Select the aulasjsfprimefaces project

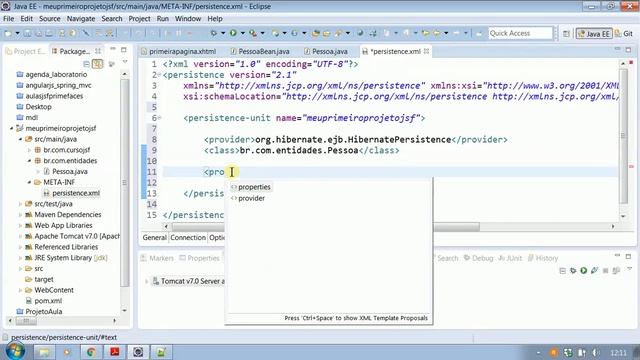point(54,96)
